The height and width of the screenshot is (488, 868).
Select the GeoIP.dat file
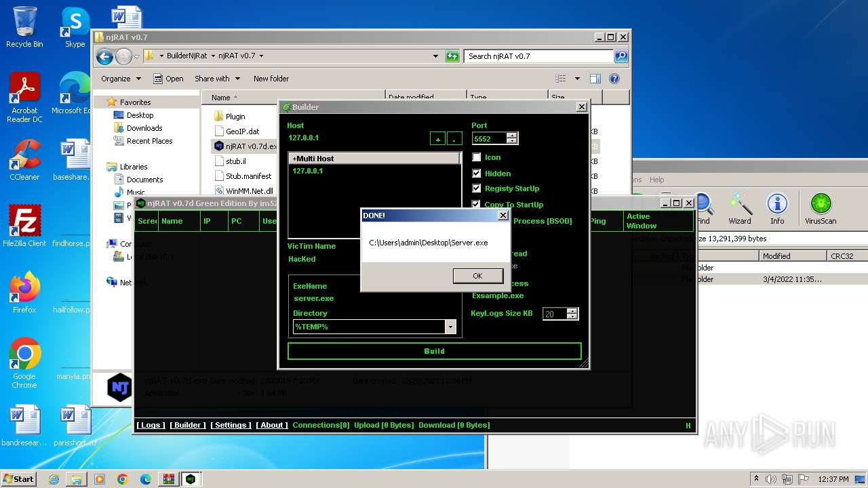(242, 131)
